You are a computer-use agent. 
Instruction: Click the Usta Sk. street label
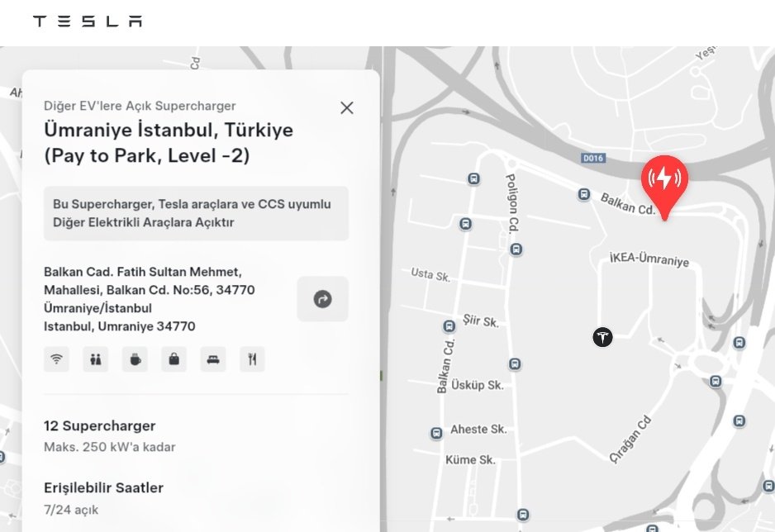[x=430, y=274]
